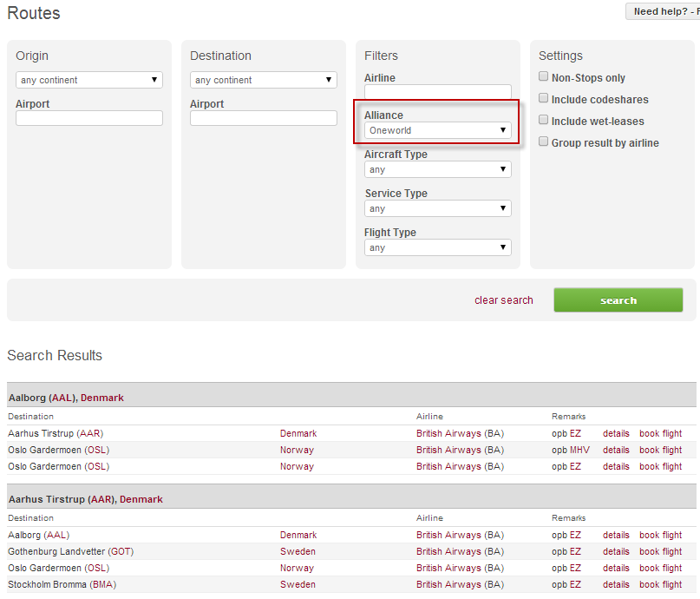Click Denmark link in Aalborg (AAL) header
The image size is (700, 599).
point(102,398)
